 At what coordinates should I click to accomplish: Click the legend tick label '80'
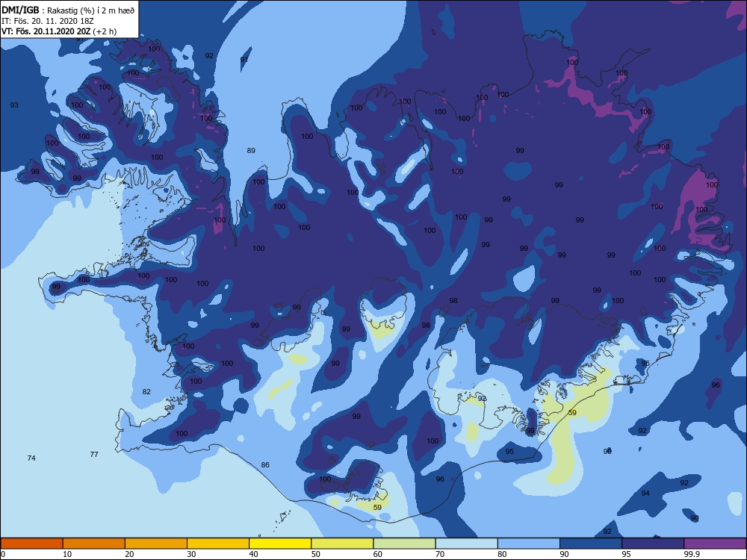(x=502, y=554)
